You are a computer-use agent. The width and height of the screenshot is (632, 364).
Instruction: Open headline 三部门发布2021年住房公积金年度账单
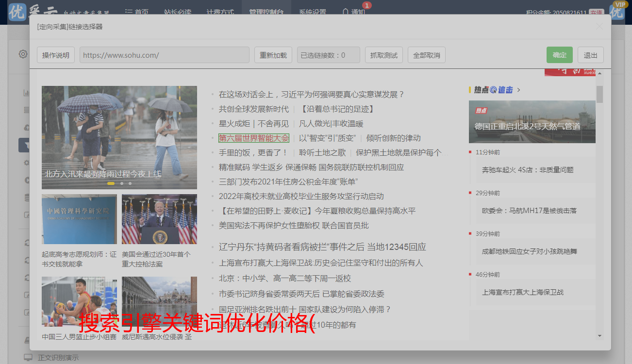pyautogui.click(x=288, y=182)
